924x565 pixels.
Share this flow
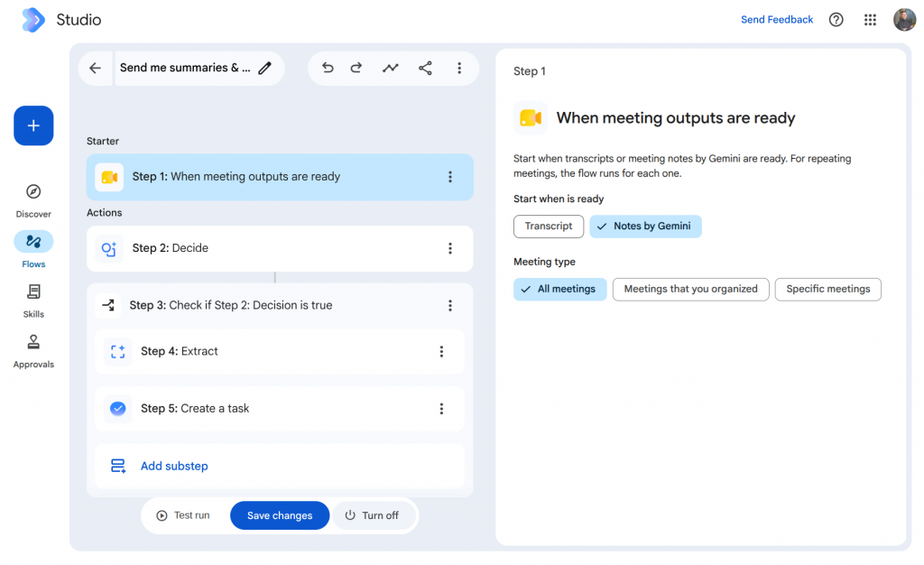[x=425, y=69]
